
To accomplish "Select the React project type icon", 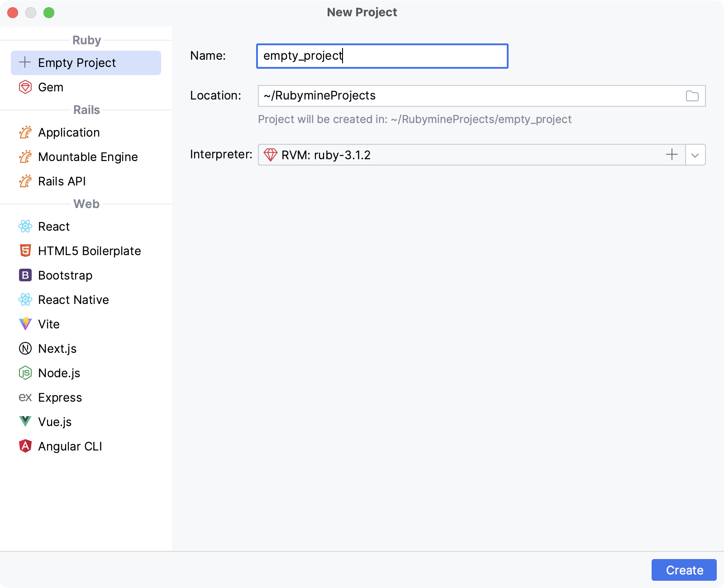I will click(26, 226).
